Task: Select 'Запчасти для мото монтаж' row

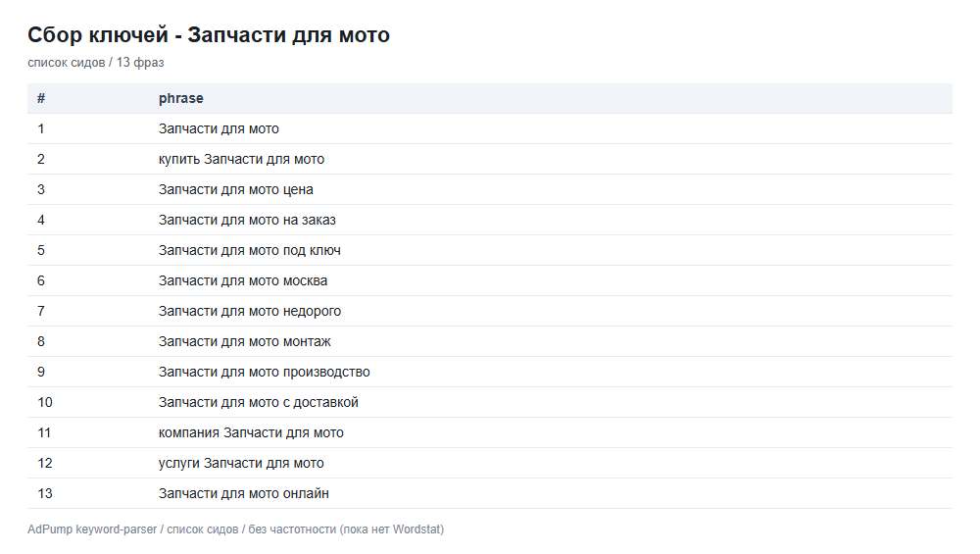Action: pyautogui.click(x=489, y=341)
